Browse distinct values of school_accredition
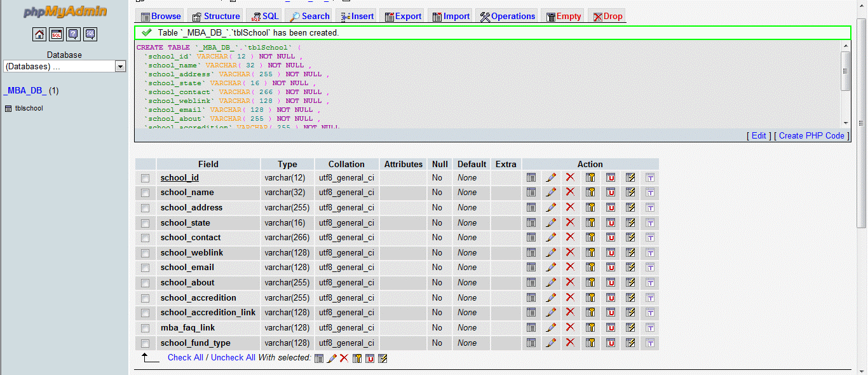Image resolution: width=868 pixels, height=375 pixels. pyautogui.click(x=531, y=297)
